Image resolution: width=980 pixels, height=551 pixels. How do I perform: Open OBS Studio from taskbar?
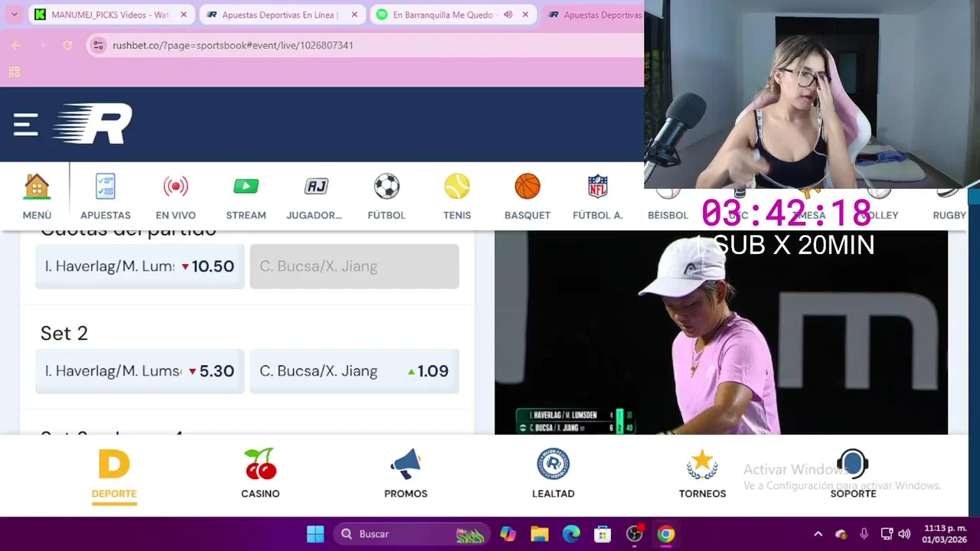[x=635, y=534]
